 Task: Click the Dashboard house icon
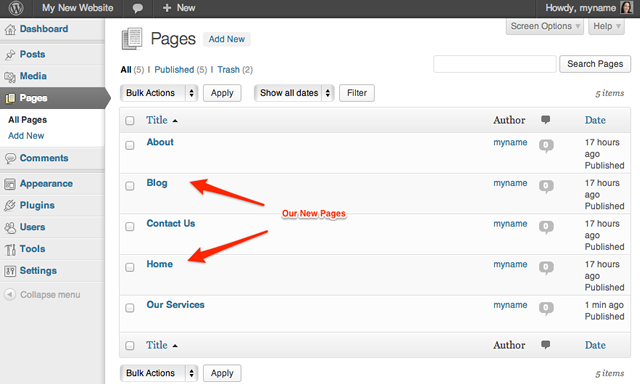[10, 29]
